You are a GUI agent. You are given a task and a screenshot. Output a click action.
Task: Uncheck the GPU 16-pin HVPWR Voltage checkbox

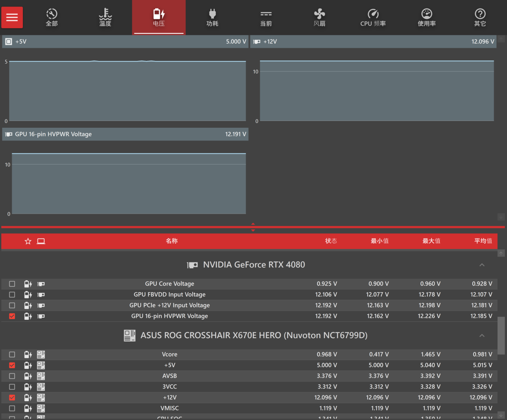pos(12,316)
